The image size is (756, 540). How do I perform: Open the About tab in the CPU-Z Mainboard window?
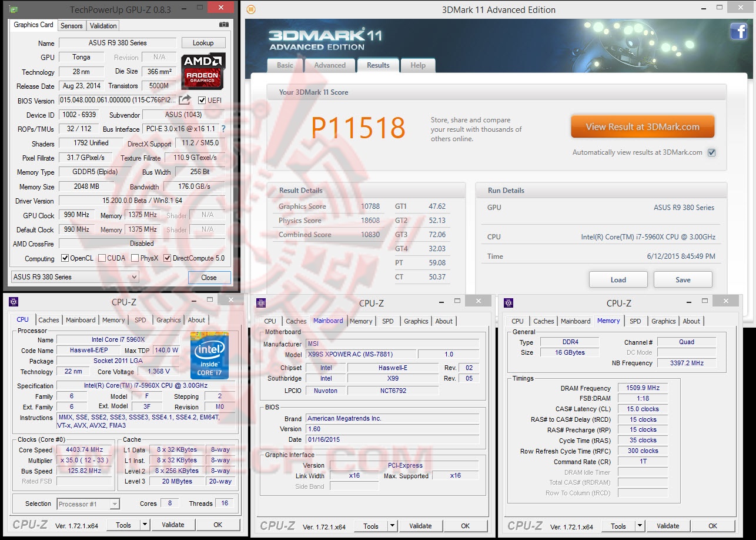coord(444,321)
